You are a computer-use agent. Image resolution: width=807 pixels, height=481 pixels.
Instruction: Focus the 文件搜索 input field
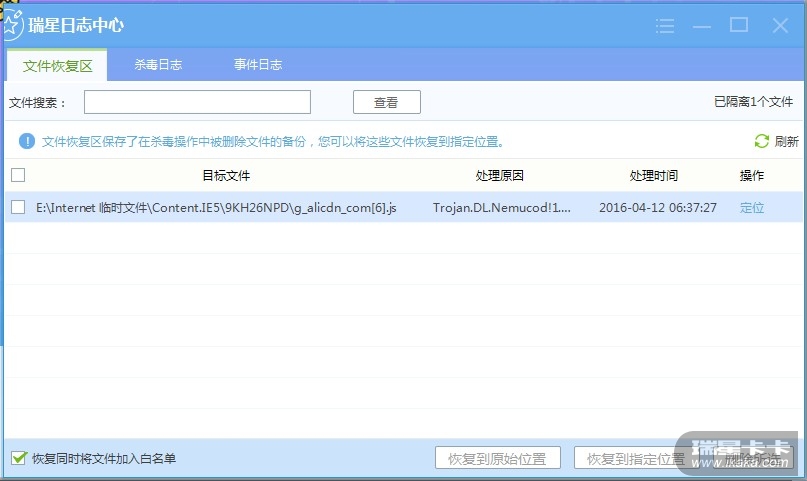click(197, 102)
